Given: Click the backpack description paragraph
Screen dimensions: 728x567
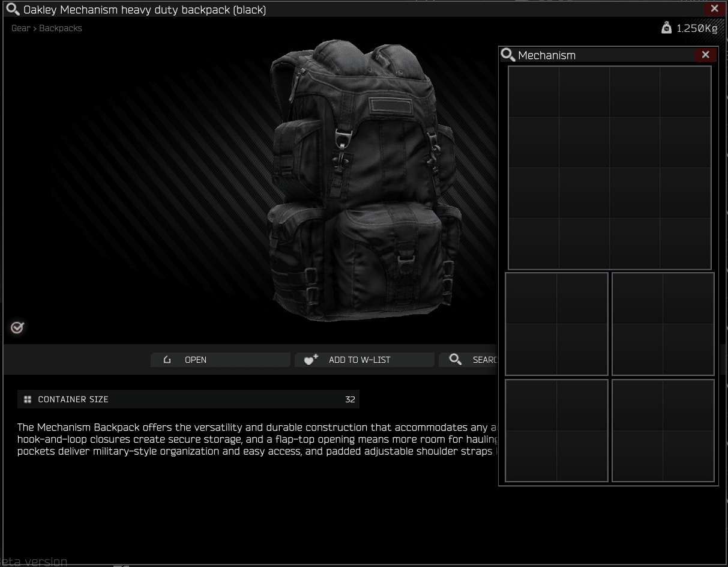Looking at the screenshot, I should point(257,439).
